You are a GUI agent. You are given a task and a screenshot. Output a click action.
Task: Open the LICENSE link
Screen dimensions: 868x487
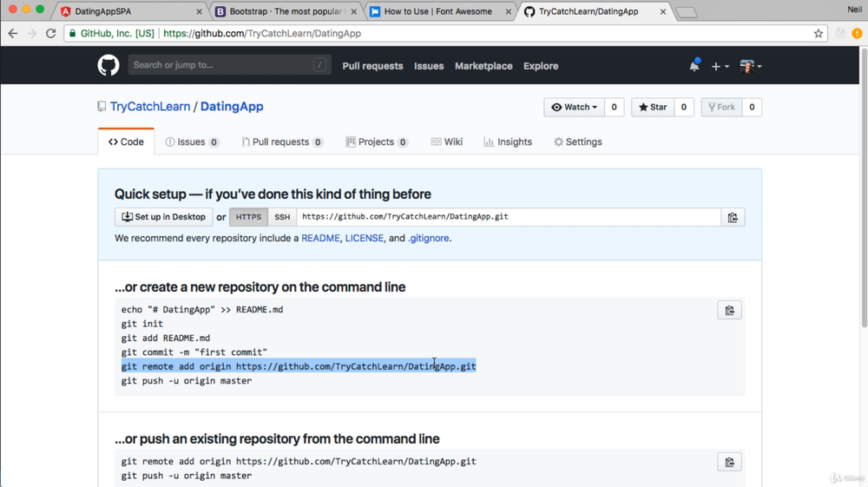pyautogui.click(x=365, y=238)
